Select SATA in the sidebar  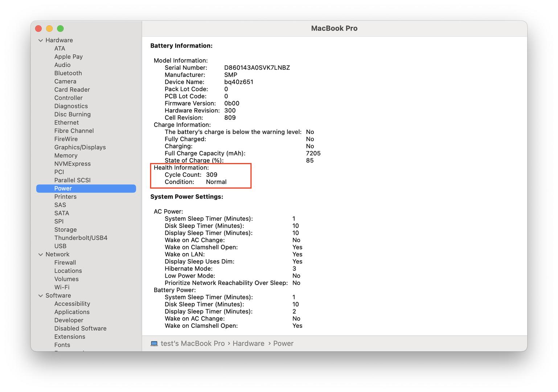click(62, 213)
